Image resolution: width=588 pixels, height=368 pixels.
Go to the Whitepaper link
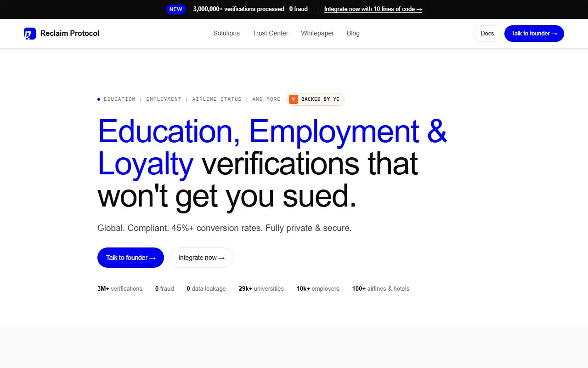(x=317, y=33)
